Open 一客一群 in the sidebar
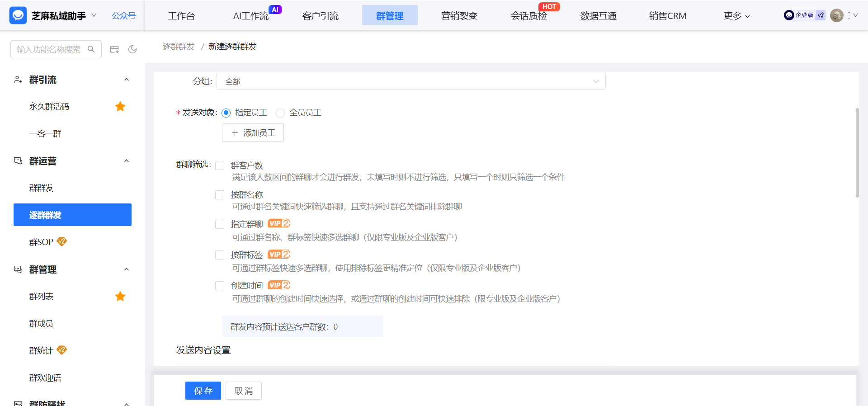Viewport: 868px width, 406px height. coord(45,133)
